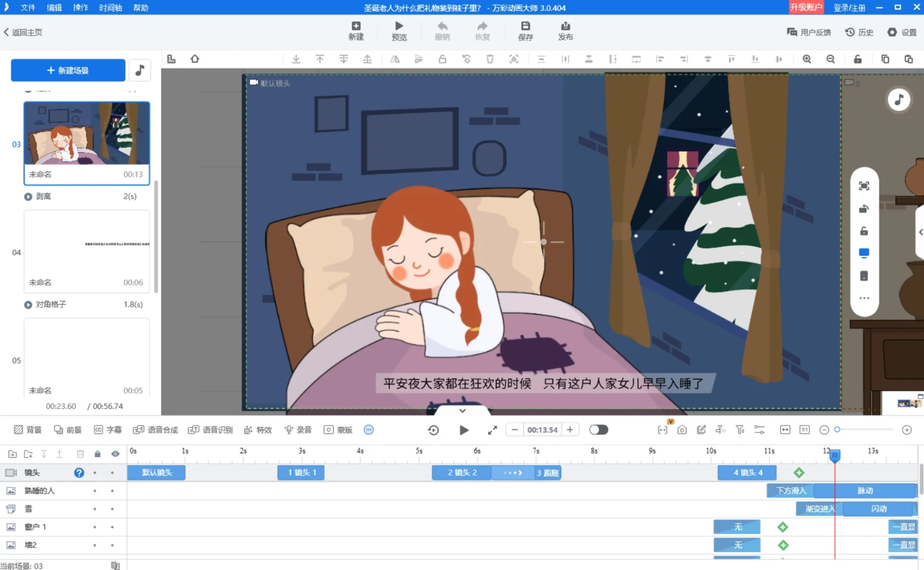Open the 蒙版 mask tool
This screenshot has height=570, width=924.
pyautogui.click(x=338, y=430)
